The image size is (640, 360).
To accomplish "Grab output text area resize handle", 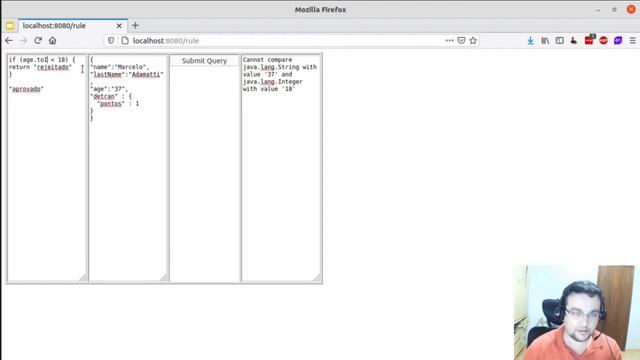I will tap(317, 278).
